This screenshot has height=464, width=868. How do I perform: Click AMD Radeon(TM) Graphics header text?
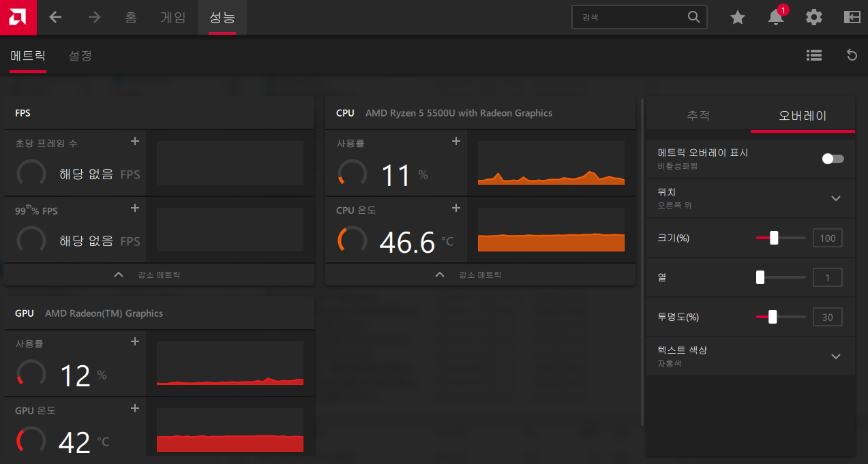104,313
